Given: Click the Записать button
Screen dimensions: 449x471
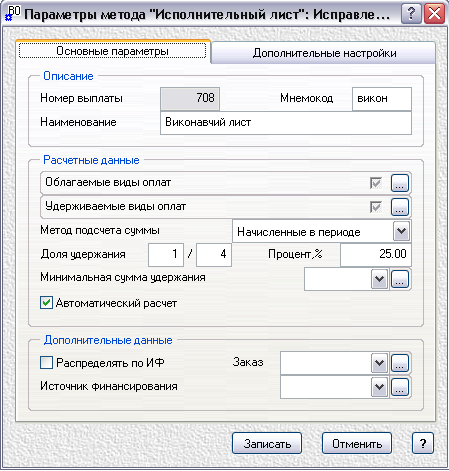Looking at the screenshot, I should (x=267, y=443).
